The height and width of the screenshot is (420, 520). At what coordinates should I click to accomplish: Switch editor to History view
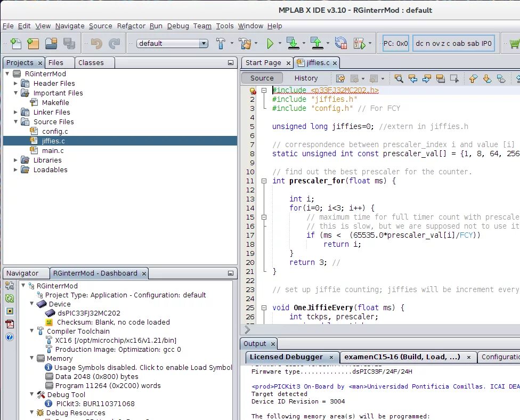point(306,78)
